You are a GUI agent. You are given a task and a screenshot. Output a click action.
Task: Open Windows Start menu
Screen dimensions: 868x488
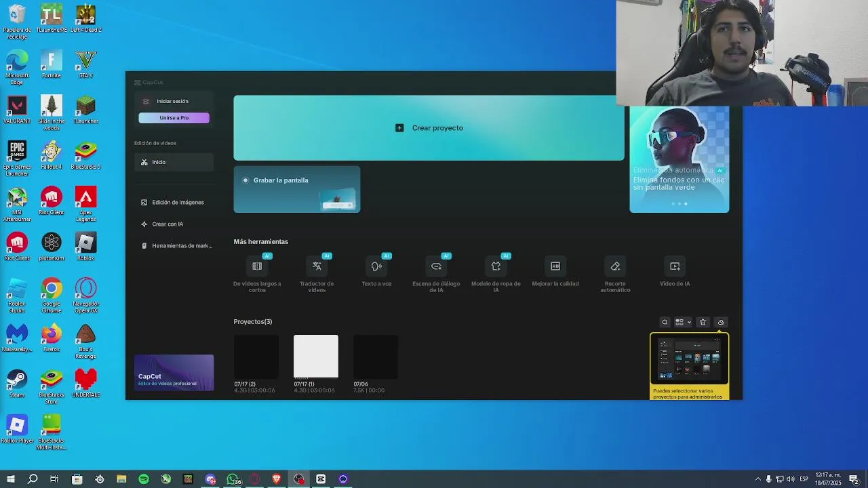[11, 479]
